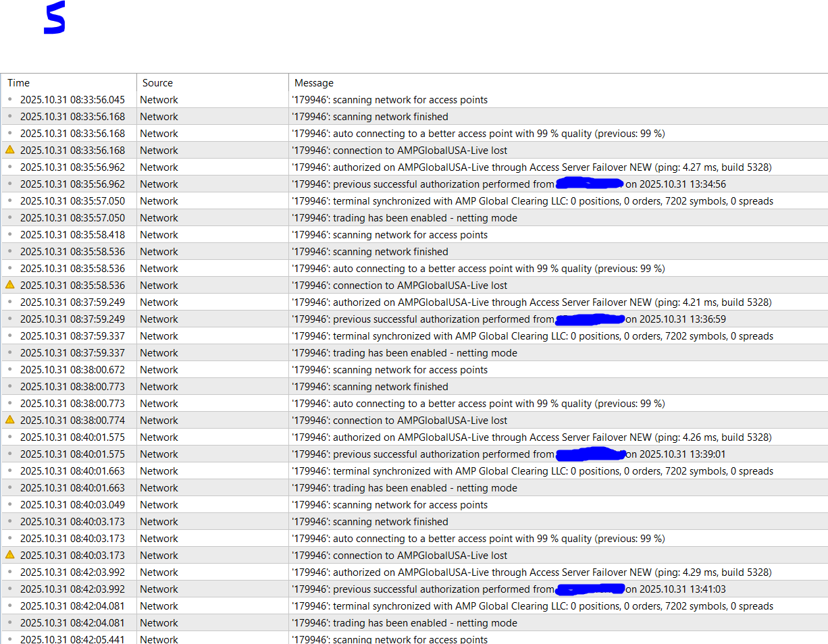Image resolution: width=828 pixels, height=644 pixels.
Task: Select trading enabled message at 08:40:01.663
Action: pyautogui.click(x=404, y=488)
